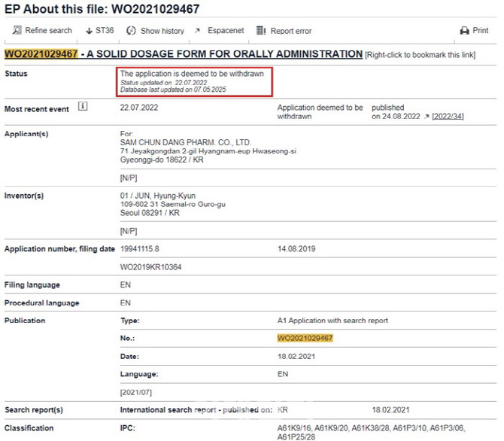The width and height of the screenshot is (504, 441).
Task: Click the Espacenet external link arrow icon
Action: [x=197, y=31]
